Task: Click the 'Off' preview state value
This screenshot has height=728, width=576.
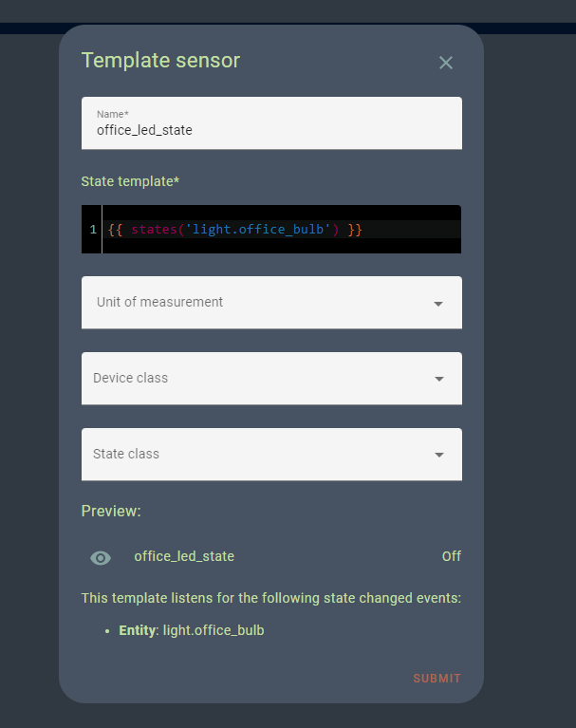Action: (451, 556)
